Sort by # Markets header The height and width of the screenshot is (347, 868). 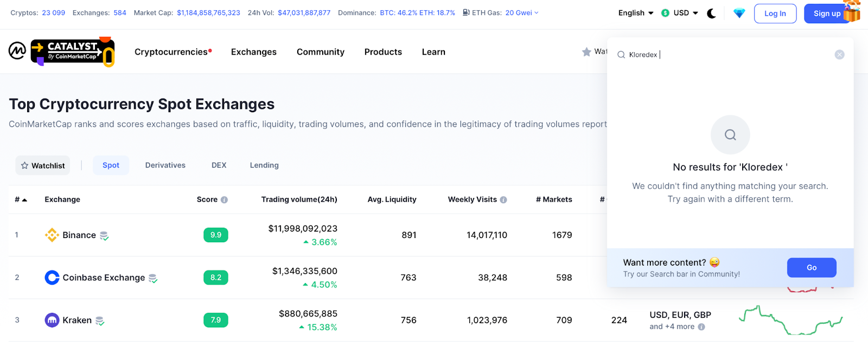click(554, 200)
